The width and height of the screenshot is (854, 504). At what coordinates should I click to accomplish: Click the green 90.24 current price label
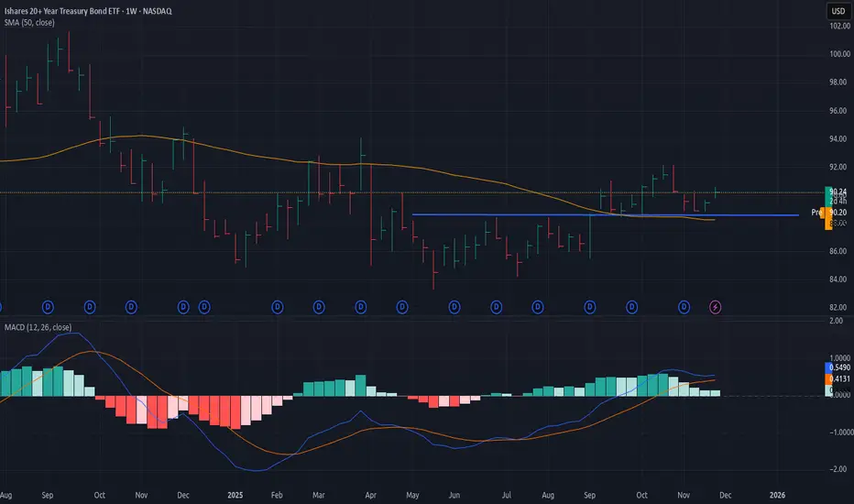click(837, 192)
